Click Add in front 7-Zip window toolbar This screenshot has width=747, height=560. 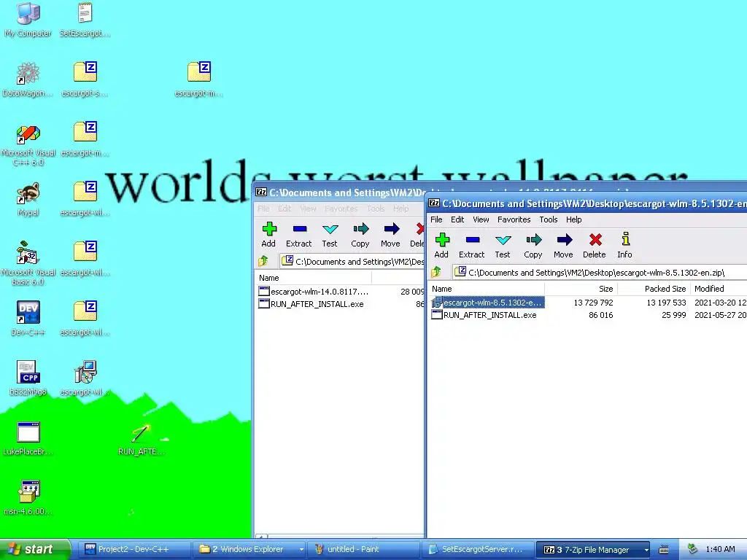click(441, 246)
